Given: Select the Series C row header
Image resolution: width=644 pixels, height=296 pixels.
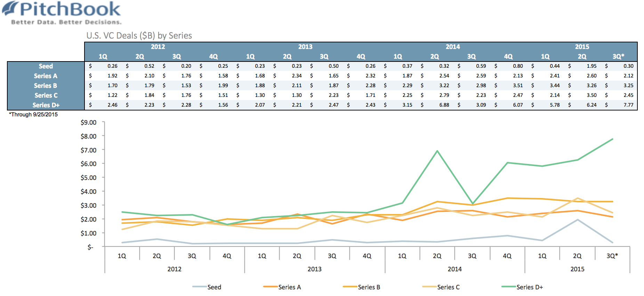Looking at the screenshot, I should pyautogui.click(x=46, y=95).
